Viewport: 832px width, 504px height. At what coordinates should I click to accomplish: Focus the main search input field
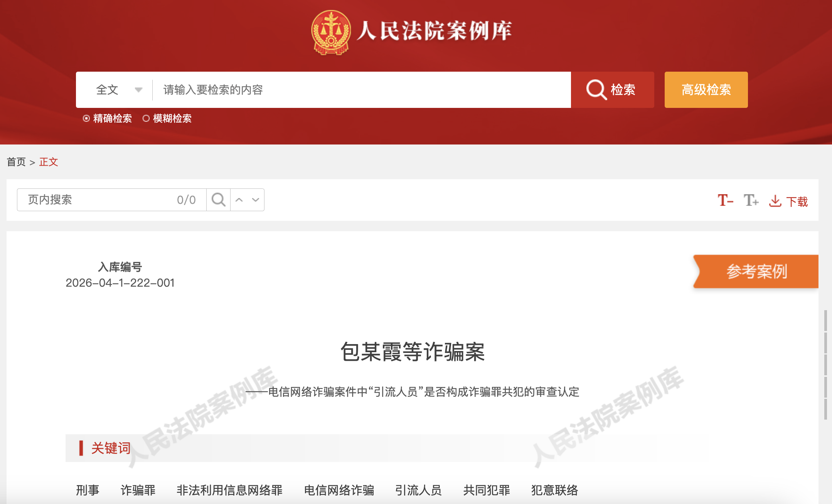pyautogui.click(x=362, y=90)
